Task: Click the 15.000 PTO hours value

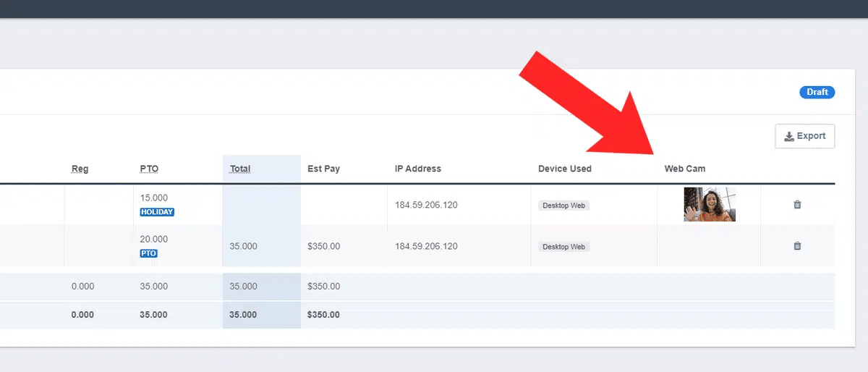Action: [x=154, y=198]
